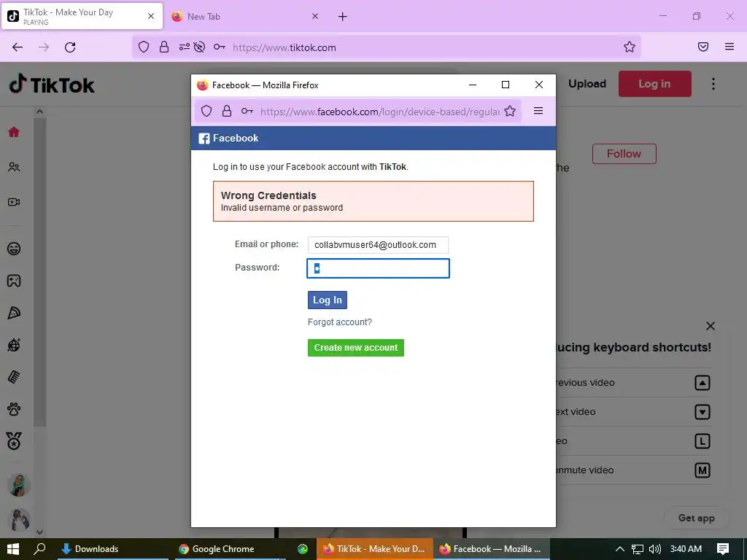
Task: Click Create new account button
Action: click(x=356, y=348)
